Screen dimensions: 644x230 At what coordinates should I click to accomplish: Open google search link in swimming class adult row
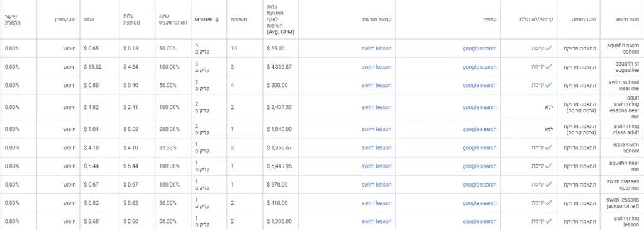(479, 129)
